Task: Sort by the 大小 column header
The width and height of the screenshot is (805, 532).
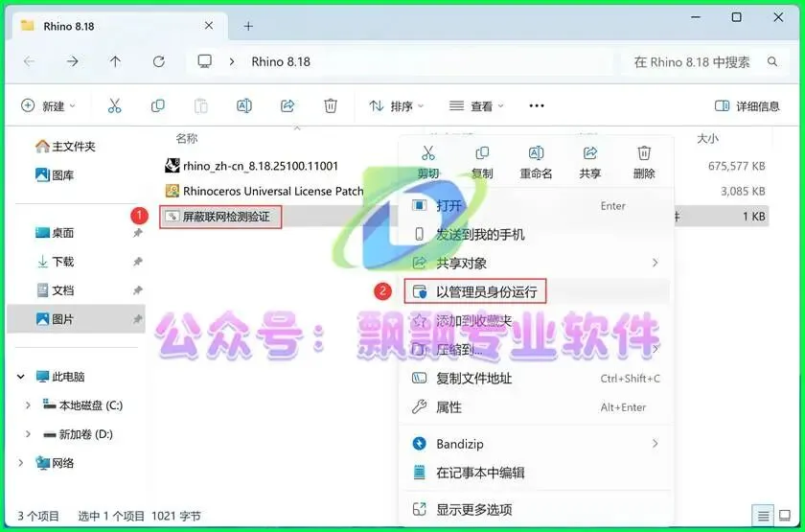Action: 707,138
